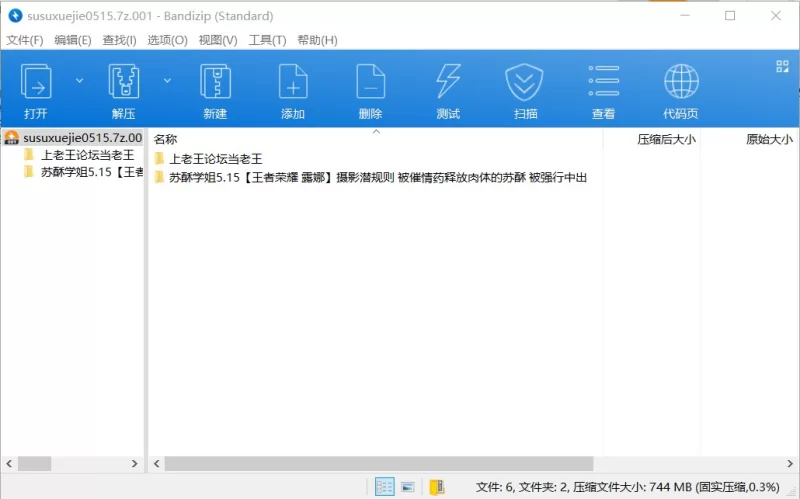Viewport: 800px width, 499px height.
Task: Switch to thumbnail view icon in status bar
Action: pos(408,487)
